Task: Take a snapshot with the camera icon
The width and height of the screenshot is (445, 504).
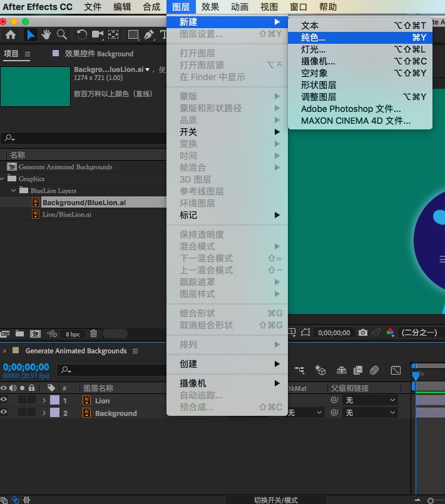Action: [x=363, y=333]
